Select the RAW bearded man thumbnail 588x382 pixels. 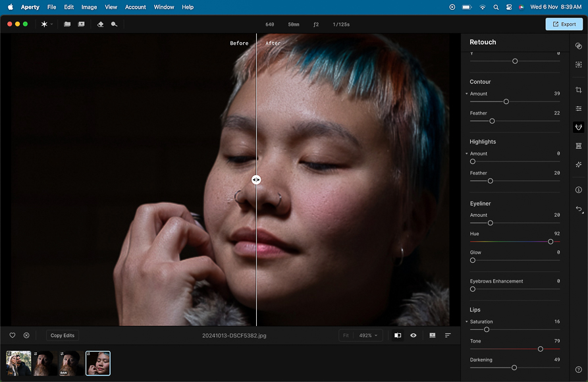71,364
